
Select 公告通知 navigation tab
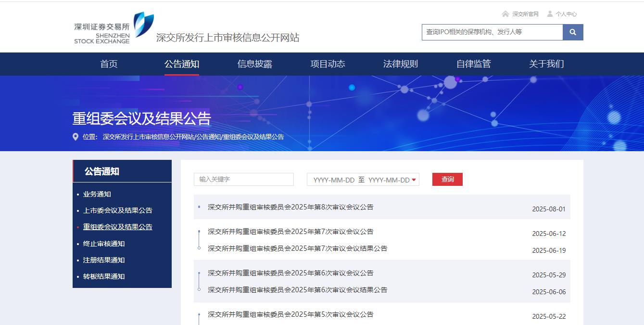[x=182, y=64]
